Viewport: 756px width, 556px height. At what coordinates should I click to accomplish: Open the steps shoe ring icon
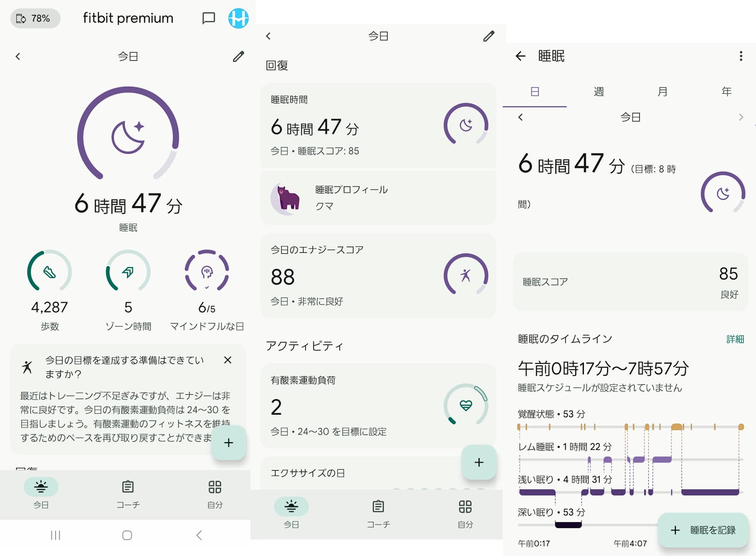pyautogui.click(x=49, y=271)
